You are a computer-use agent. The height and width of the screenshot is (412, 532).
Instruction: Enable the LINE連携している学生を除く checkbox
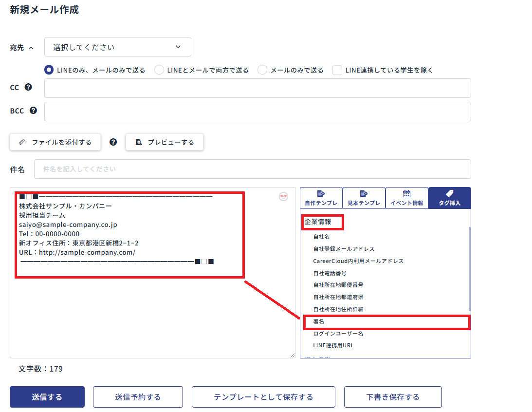click(337, 70)
